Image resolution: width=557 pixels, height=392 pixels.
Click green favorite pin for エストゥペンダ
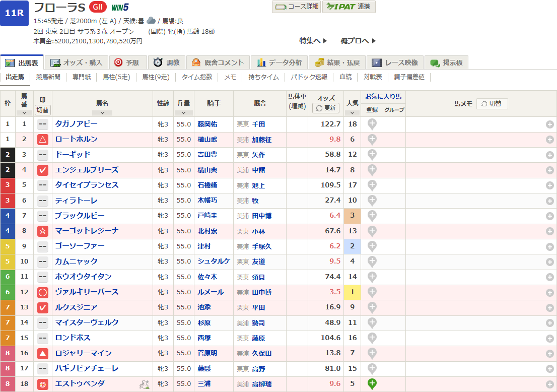(372, 383)
